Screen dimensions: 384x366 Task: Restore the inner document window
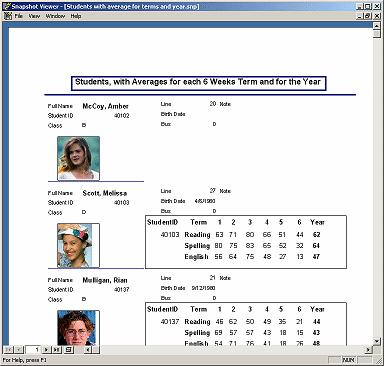[x=367, y=16]
